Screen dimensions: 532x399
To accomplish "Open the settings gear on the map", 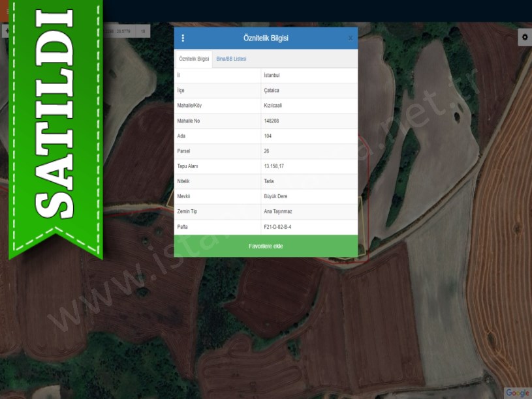I will [524, 38].
